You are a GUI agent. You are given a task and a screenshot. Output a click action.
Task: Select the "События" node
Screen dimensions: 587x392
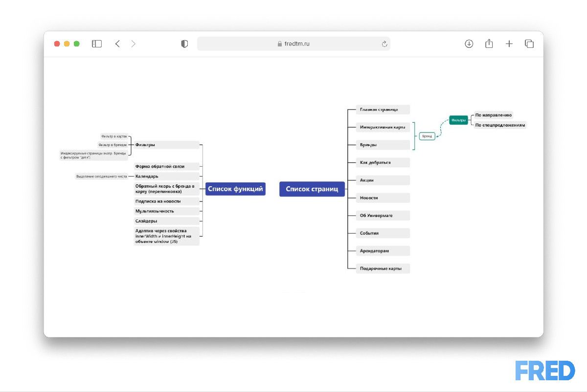384,233
